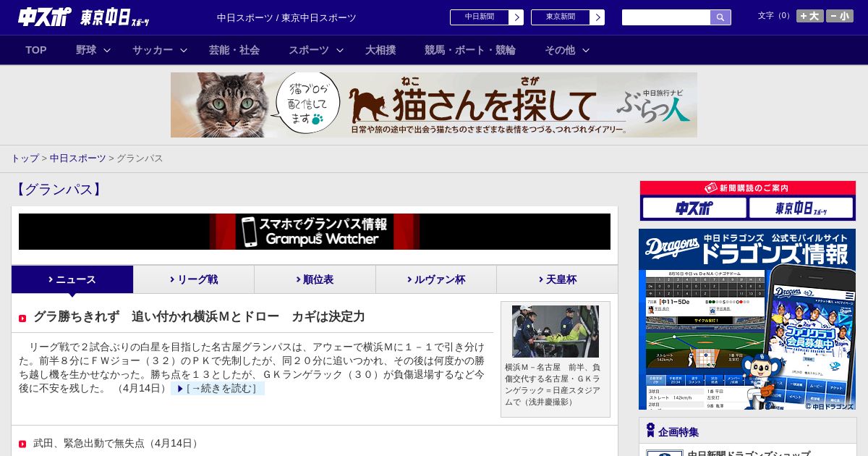Click 中スポ subscription button in sidebar
Image resolution: width=868 pixels, height=456 pixels.
[694, 208]
